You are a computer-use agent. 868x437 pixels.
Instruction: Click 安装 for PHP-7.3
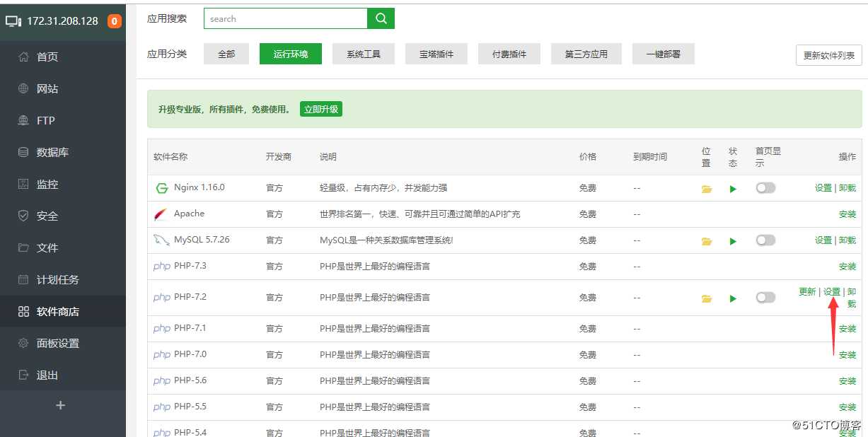click(x=847, y=267)
